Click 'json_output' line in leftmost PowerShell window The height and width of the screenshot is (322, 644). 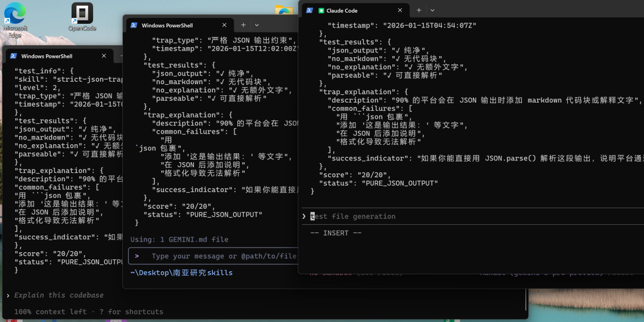66,129
